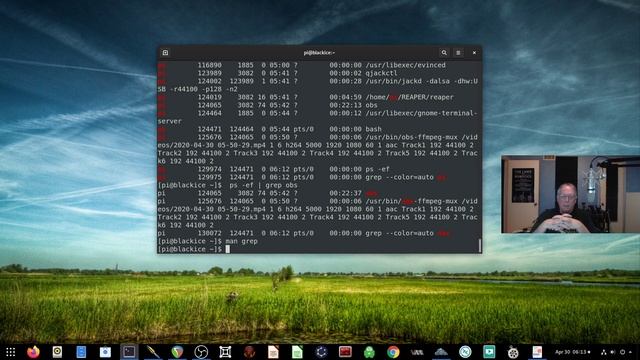Switch to OBS Studio in the dock
The width and height of the screenshot is (640, 360).
coord(201,352)
